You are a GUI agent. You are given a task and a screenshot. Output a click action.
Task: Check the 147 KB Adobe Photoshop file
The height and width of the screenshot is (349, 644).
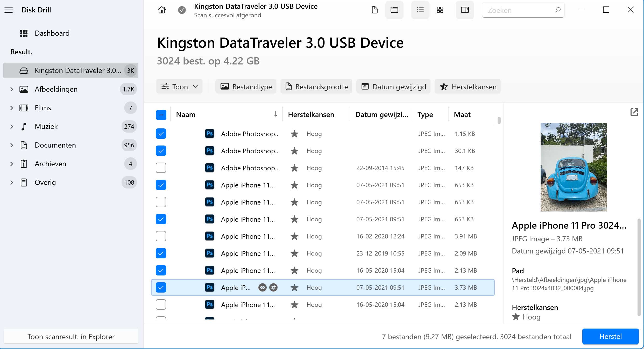click(161, 168)
